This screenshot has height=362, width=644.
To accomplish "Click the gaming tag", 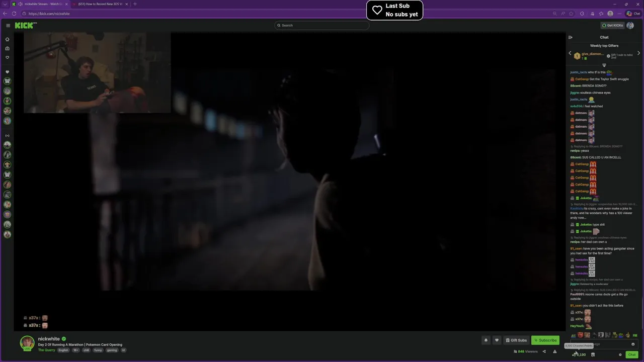I will coord(112,350).
